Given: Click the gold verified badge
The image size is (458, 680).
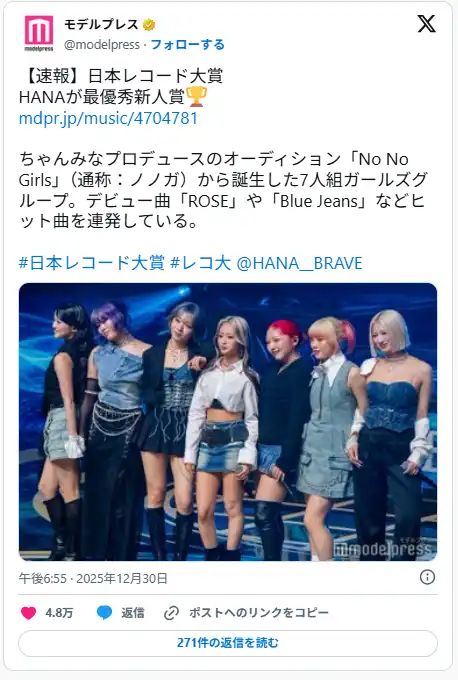Looking at the screenshot, I should [149, 25].
